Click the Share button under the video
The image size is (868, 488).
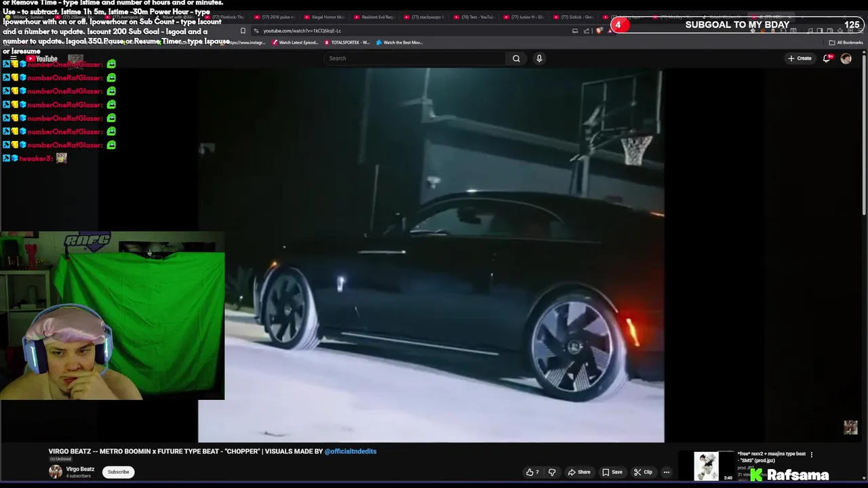click(579, 472)
